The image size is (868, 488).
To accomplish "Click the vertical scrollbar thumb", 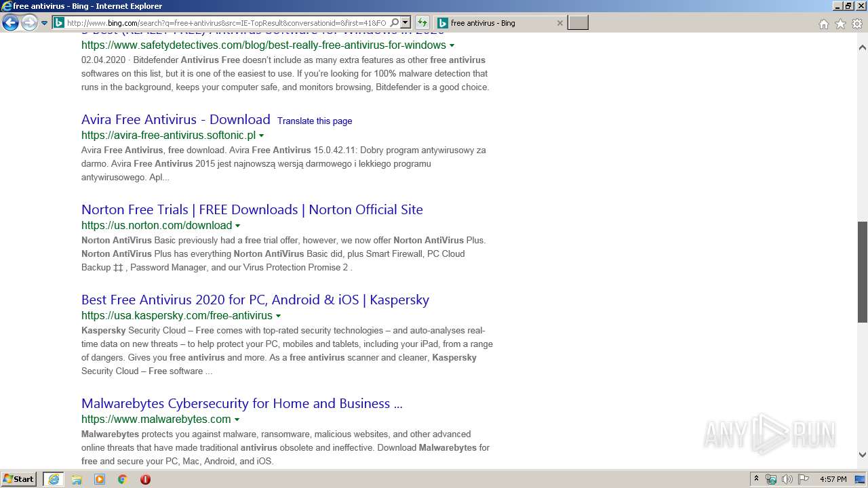I will point(863,271).
